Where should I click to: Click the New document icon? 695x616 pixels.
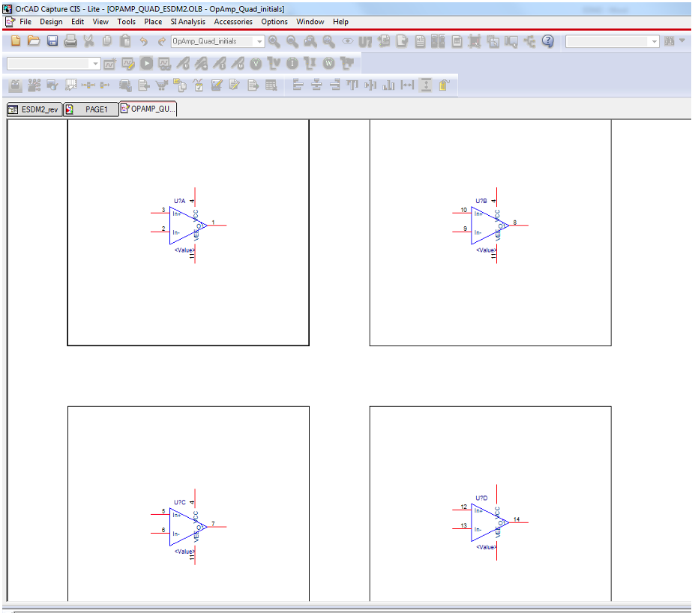[x=15, y=42]
